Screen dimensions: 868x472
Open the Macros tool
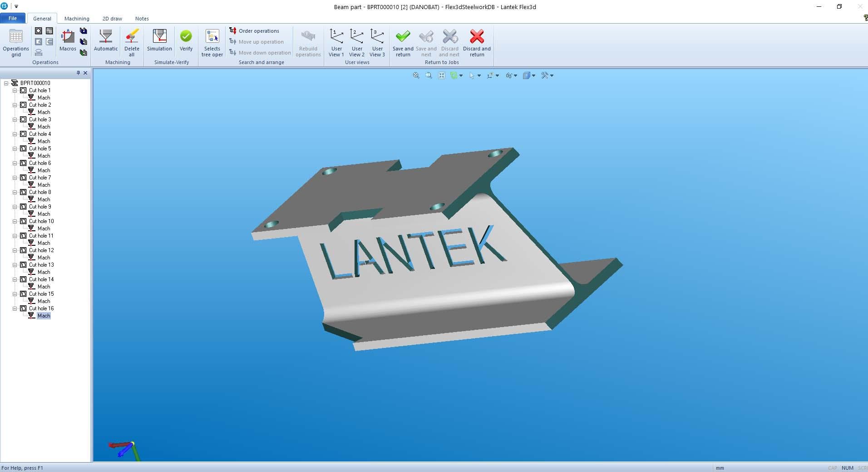click(68, 40)
